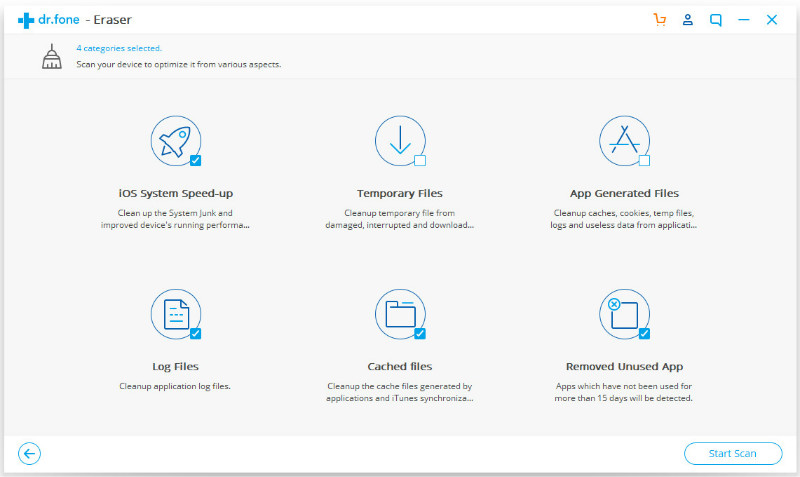Click the 'Log Files' title
The height and width of the screenshot is (477, 800).
click(176, 366)
